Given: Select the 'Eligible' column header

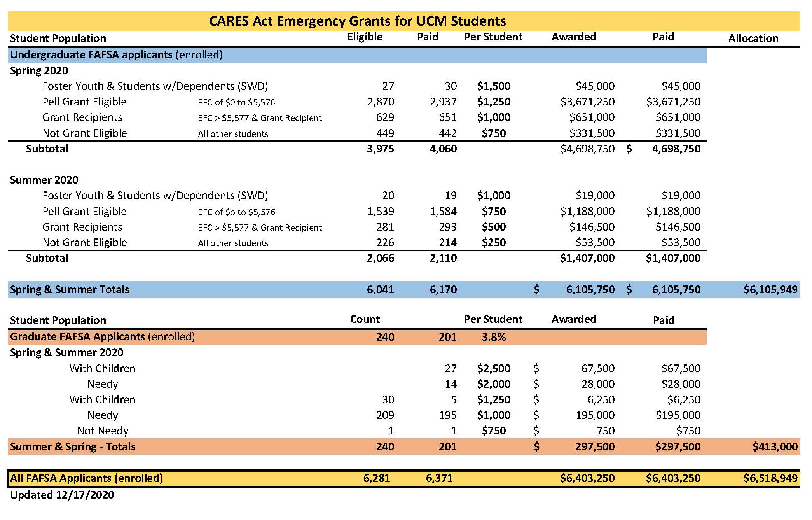Looking at the screenshot, I should point(365,37).
